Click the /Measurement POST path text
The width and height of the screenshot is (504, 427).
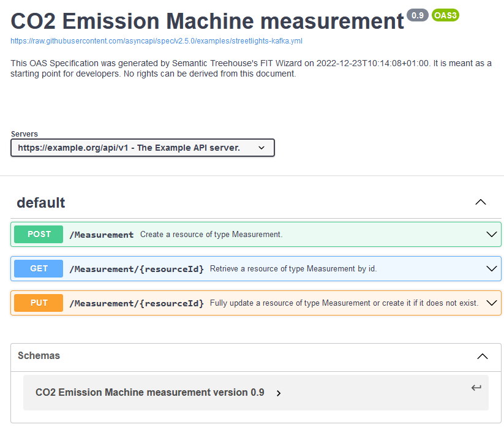[x=102, y=235]
